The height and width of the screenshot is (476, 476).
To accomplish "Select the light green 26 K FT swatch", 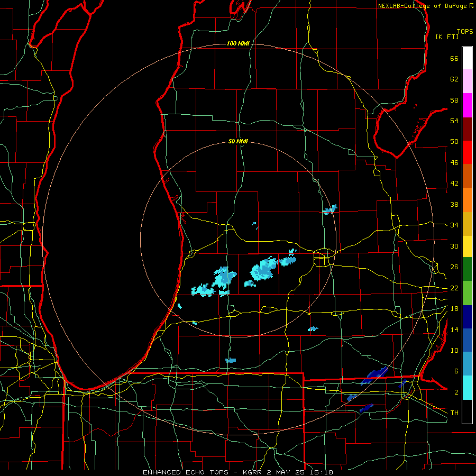I will (467, 293).
